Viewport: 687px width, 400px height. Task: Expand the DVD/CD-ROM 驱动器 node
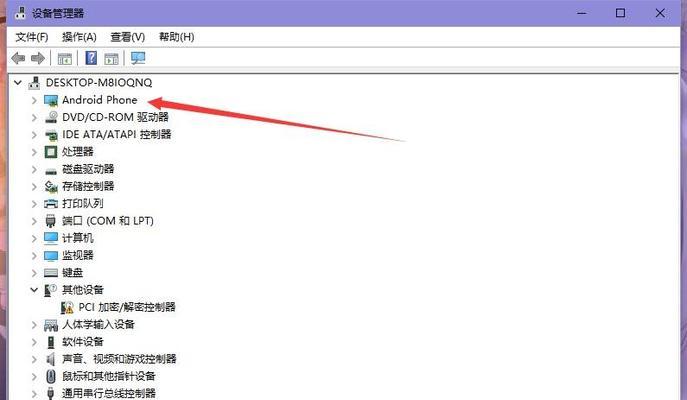click(x=34, y=117)
